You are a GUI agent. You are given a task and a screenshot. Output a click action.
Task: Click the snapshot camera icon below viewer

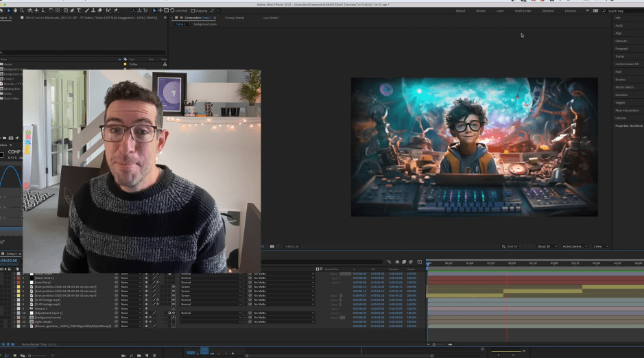point(272,246)
